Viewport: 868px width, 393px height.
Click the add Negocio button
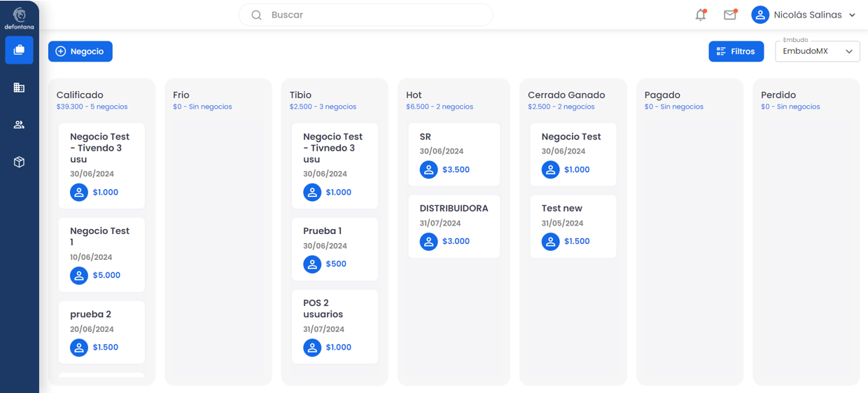click(80, 51)
